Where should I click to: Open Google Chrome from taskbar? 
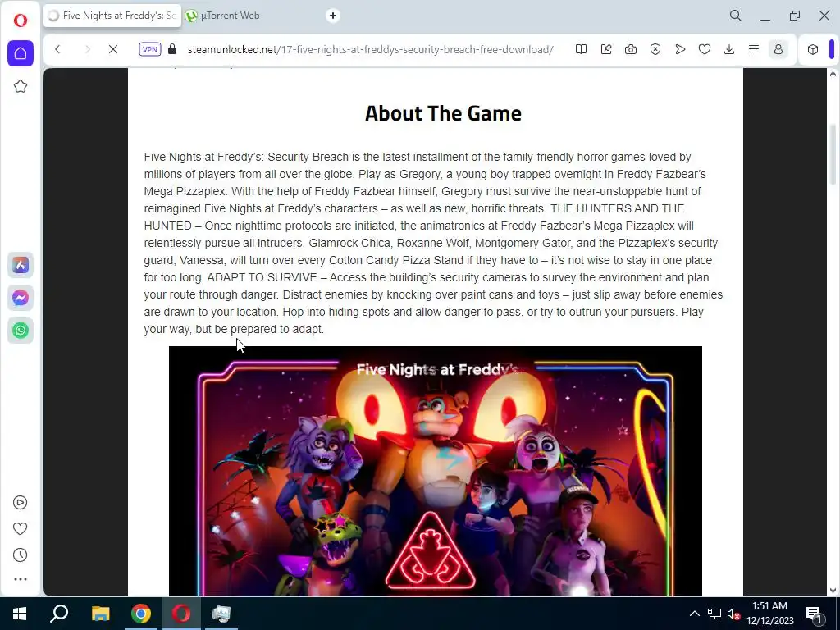pos(141,614)
